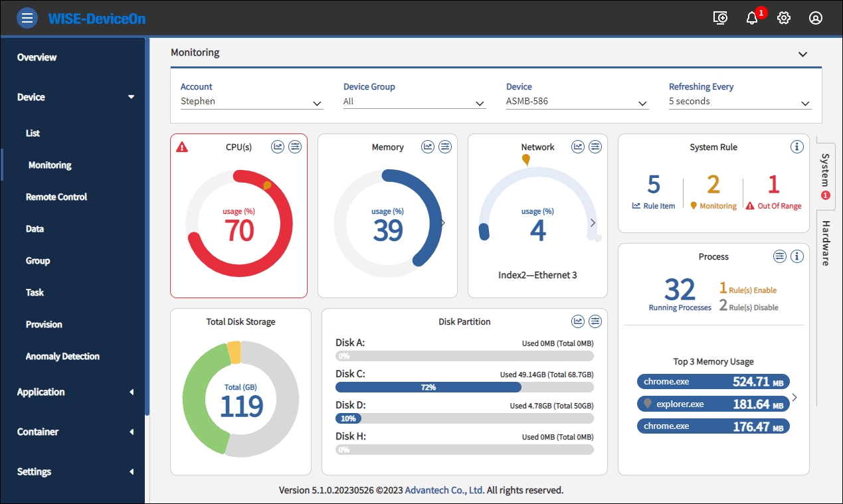Open Disk Partition chart icon

point(578,321)
